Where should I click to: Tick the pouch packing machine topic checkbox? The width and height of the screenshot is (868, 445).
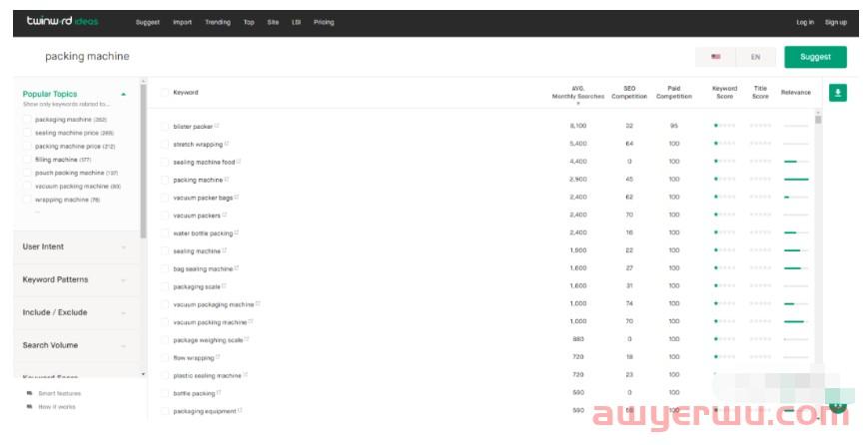click(x=27, y=173)
